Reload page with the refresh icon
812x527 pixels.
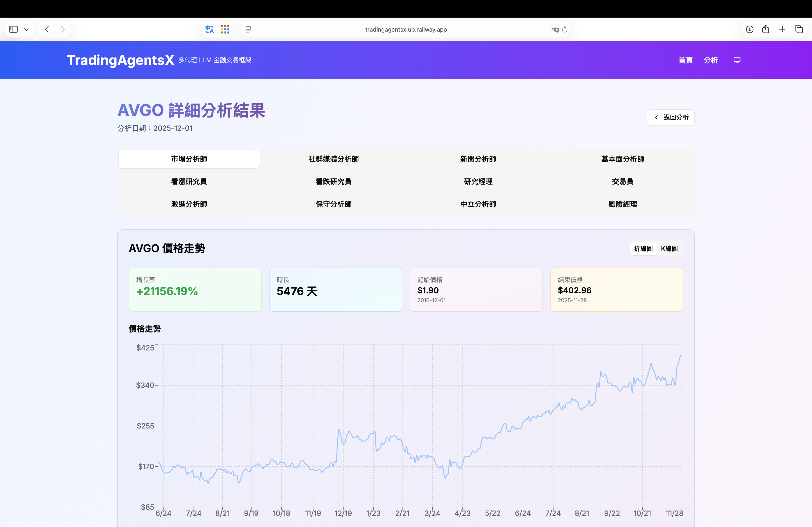[565, 29]
